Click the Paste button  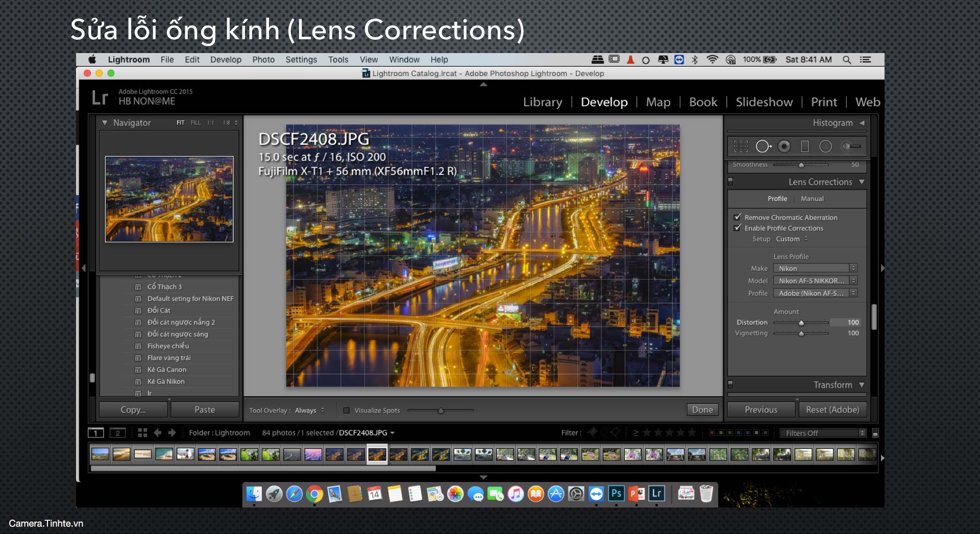coord(205,410)
